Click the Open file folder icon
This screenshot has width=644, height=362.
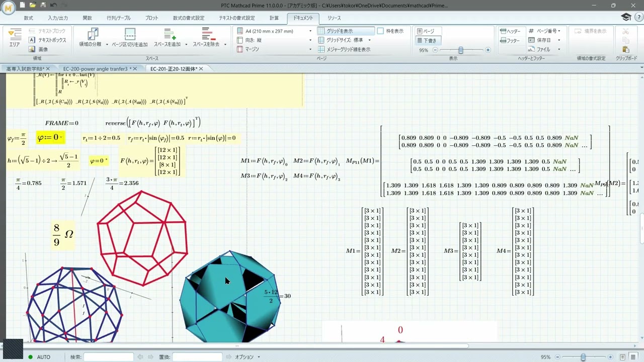click(33, 5)
